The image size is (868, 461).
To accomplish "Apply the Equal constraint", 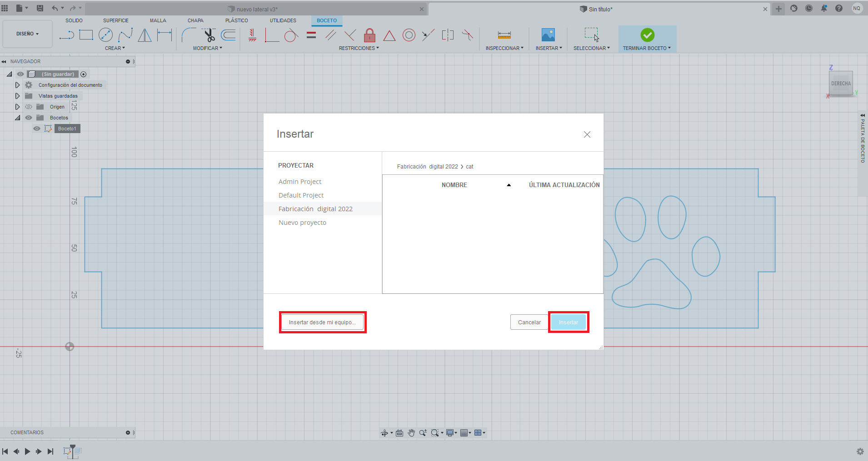I will pyautogui.click(x=311, y=35).
